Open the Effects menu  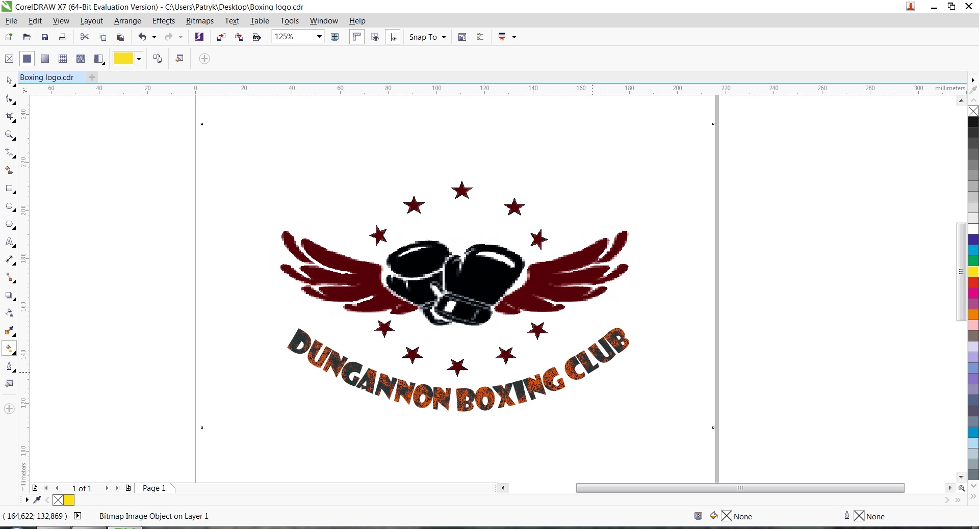coord(163,21)
